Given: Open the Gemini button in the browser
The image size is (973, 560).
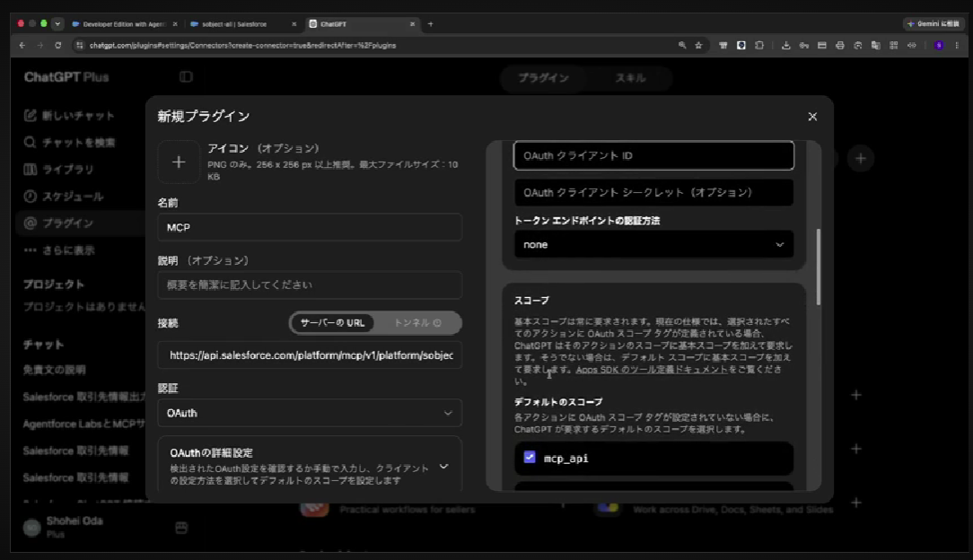Looking at the screenshot, I should [x=934, y=24].
